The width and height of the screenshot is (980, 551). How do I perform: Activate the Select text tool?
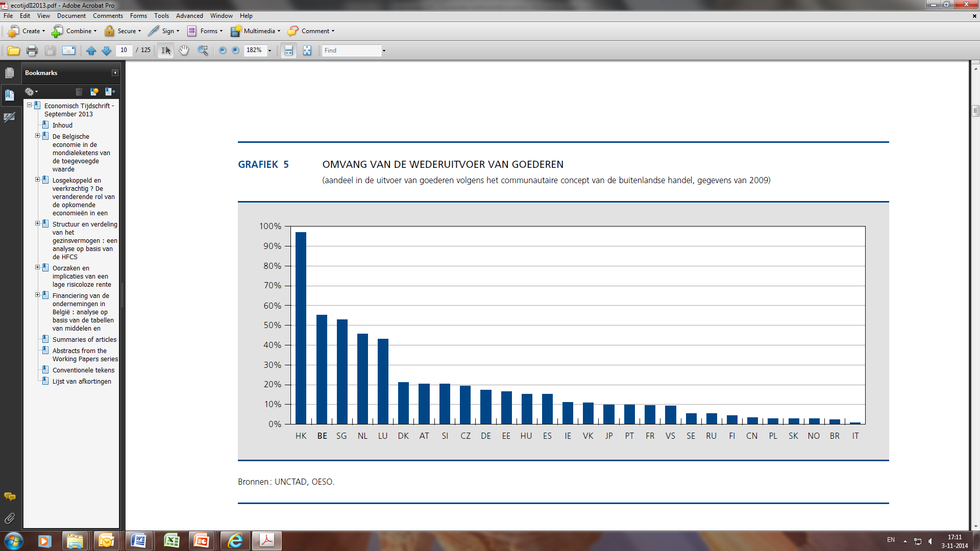[x=166, y=51]
